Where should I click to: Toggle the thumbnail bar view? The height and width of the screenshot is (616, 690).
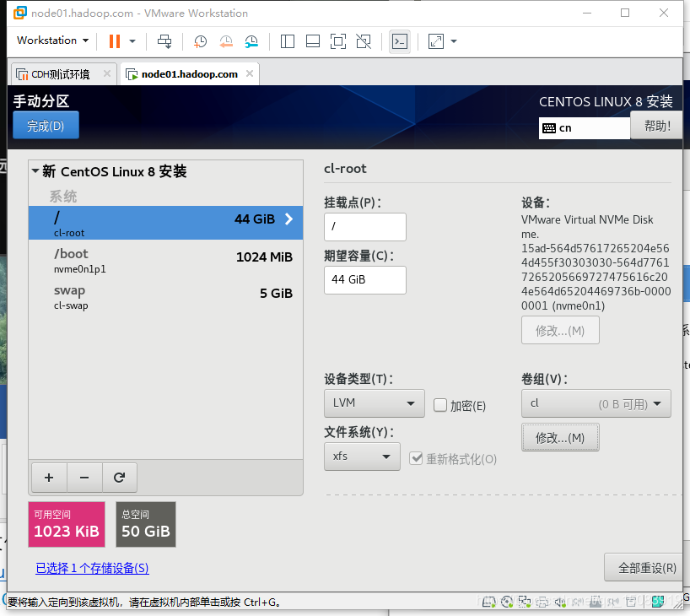tap(313, 41)
